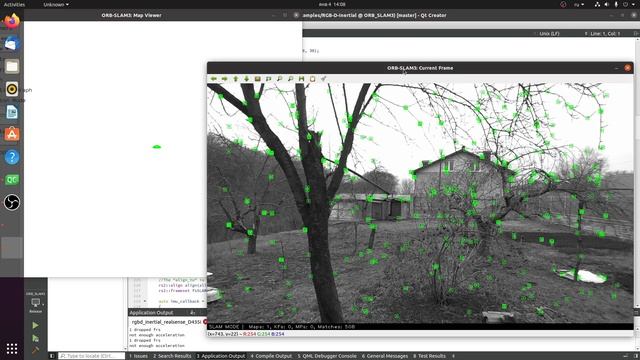The height and width of the screenshot is (360, 640).
Task: Build project with the hammer icon
Action: [x=36, y=350]
